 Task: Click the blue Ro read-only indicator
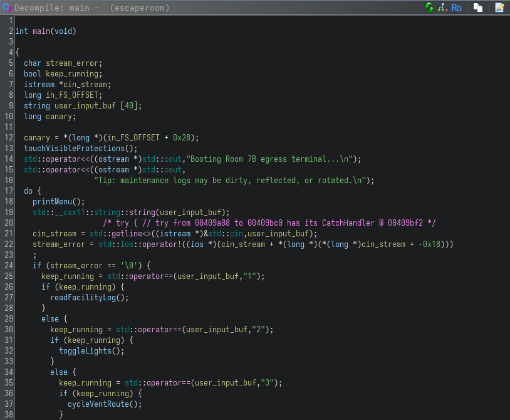pyautogui.click(x=456, y=8)
